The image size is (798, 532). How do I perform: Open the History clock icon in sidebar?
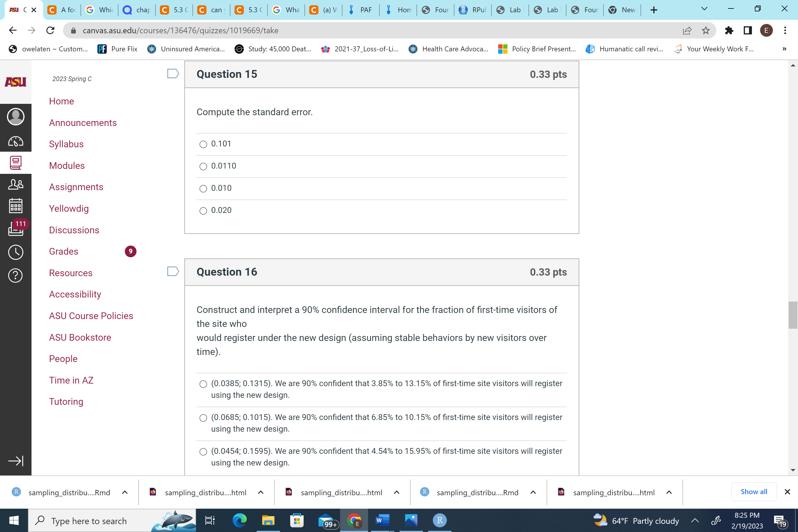click(16, 252)
